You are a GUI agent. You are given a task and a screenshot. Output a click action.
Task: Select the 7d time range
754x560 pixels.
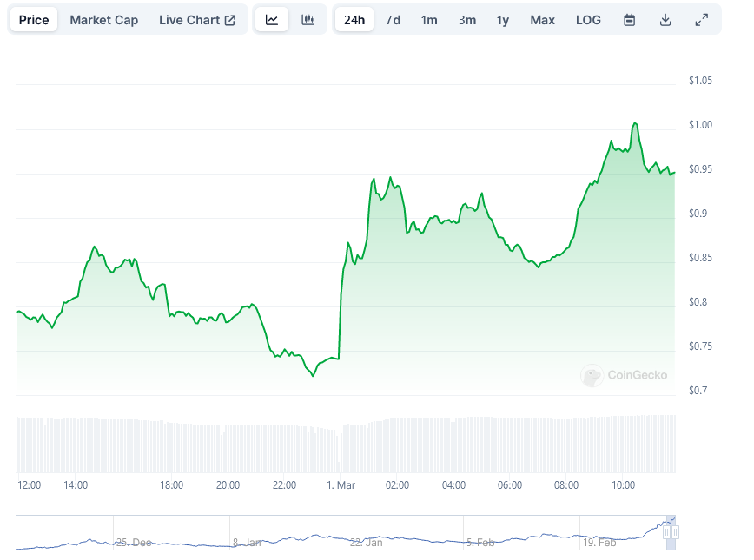(x=393, y=20)
